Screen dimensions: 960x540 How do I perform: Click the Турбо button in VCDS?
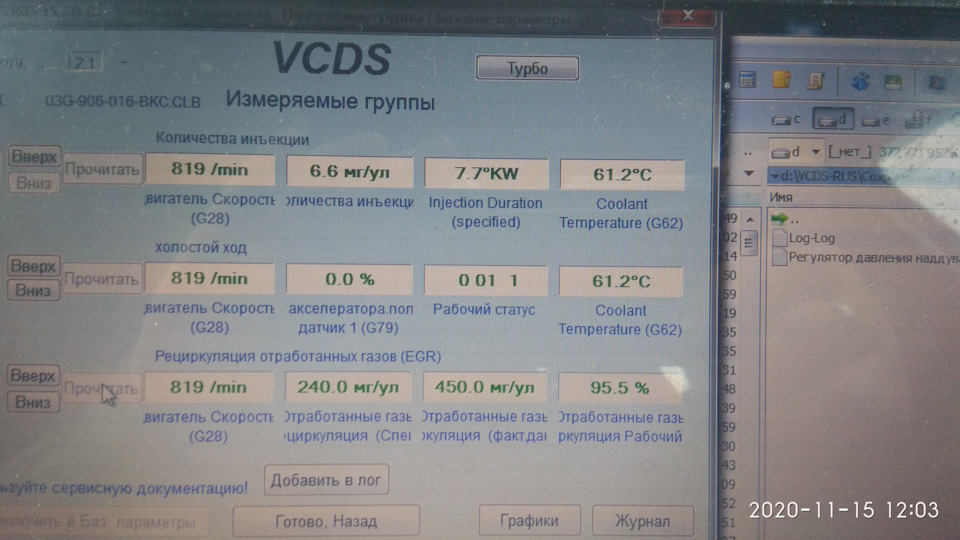click(x=527, y=68)
